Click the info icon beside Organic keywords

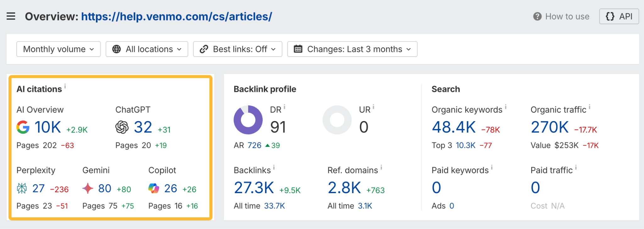[x=506, y=107]
